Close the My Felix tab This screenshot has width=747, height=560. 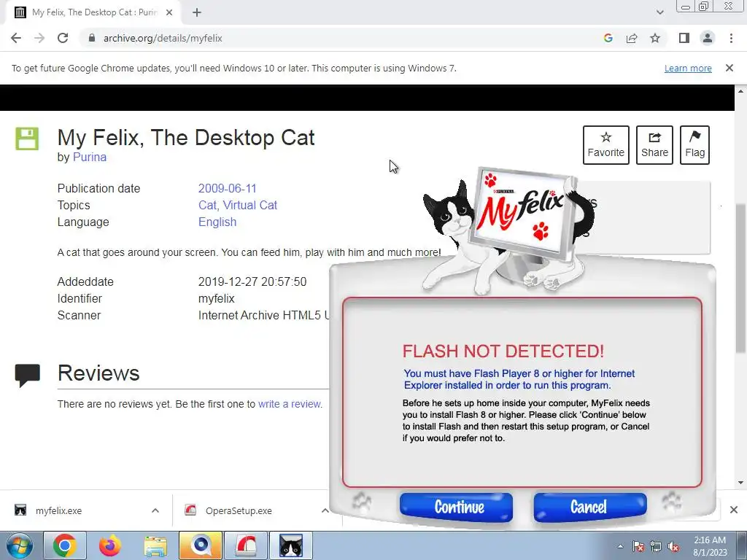(169, 13)
